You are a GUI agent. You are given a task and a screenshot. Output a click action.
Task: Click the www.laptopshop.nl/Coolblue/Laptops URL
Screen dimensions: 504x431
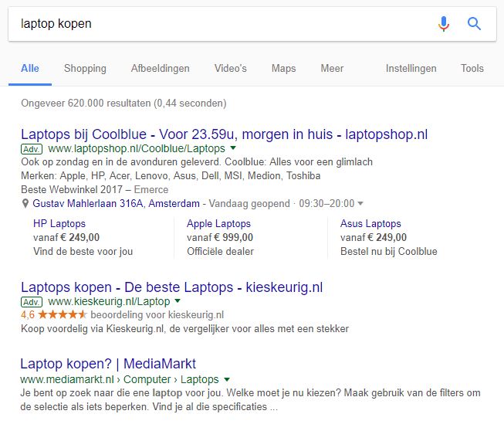point(137,148)
